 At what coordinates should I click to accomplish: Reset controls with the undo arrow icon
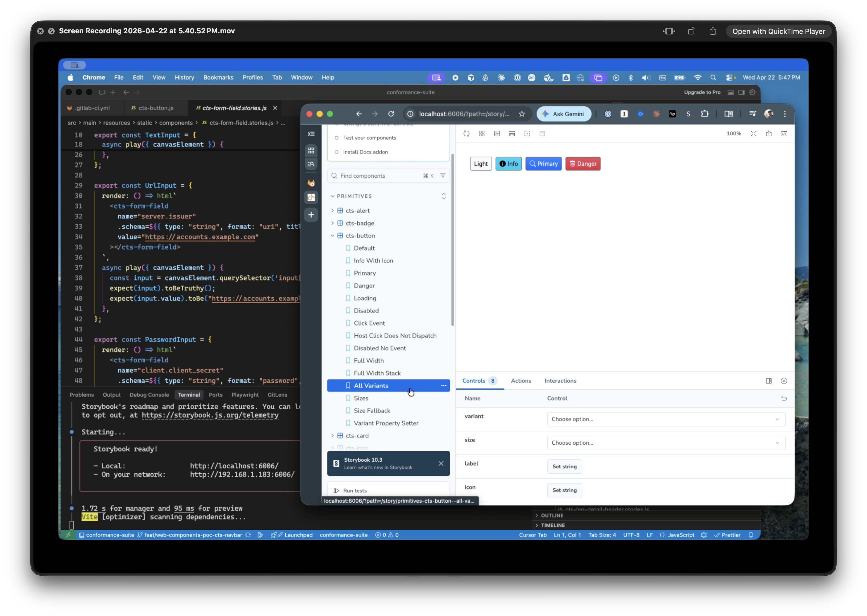click(x=784, y=398)
